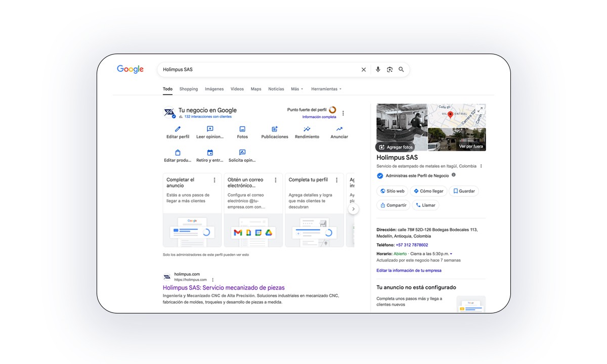
Task: Click the https://holimpus.com URL text
Action: (x=191, y=280)
